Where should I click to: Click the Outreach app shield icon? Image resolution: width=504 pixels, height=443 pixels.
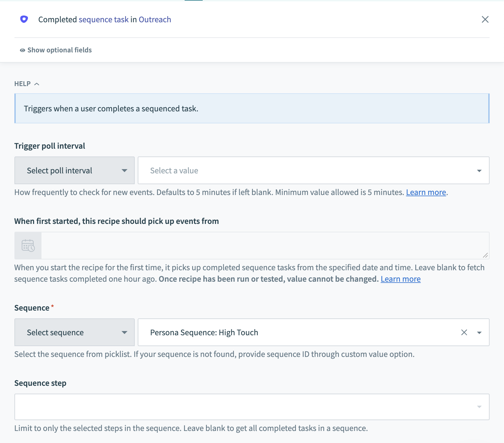[x=24, y=20]
